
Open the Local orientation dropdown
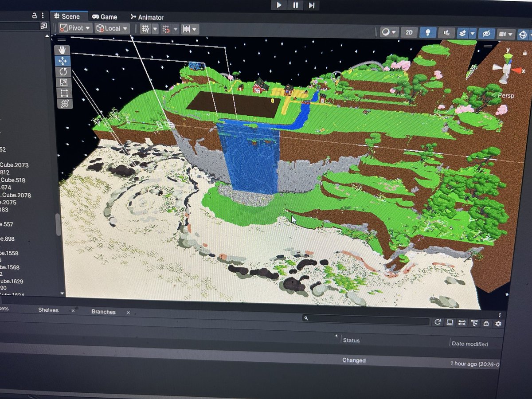click(111, 28)
